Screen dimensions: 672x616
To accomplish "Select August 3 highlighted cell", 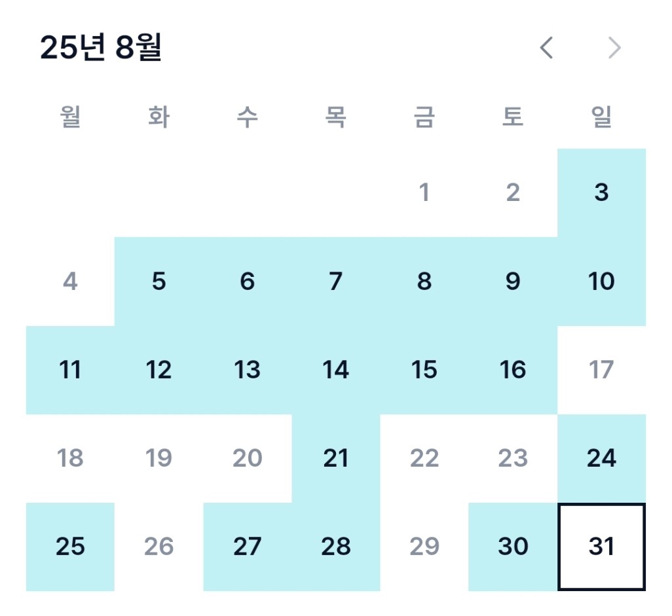I will click(x=602, y=192).
